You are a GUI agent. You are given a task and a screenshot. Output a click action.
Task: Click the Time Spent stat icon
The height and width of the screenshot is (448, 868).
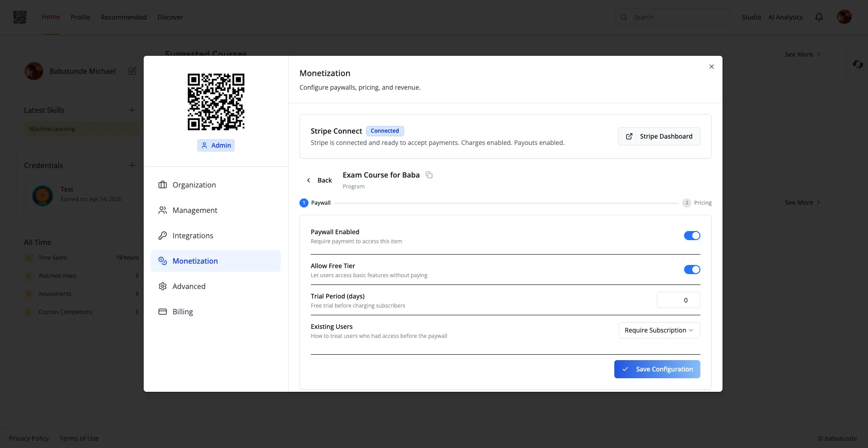(x=29, y=258)
